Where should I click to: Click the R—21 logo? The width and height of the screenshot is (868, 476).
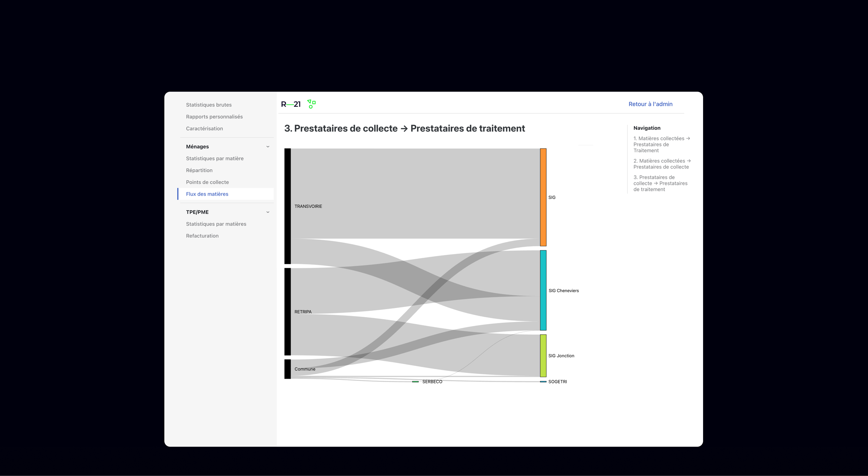point(291,104)
